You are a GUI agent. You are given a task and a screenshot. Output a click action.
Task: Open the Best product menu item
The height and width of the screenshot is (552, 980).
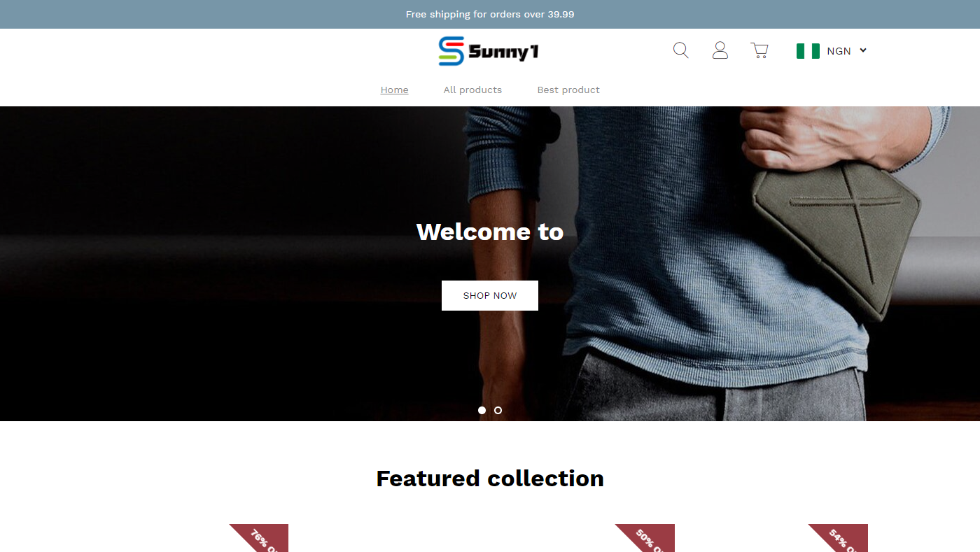(568, 90)
